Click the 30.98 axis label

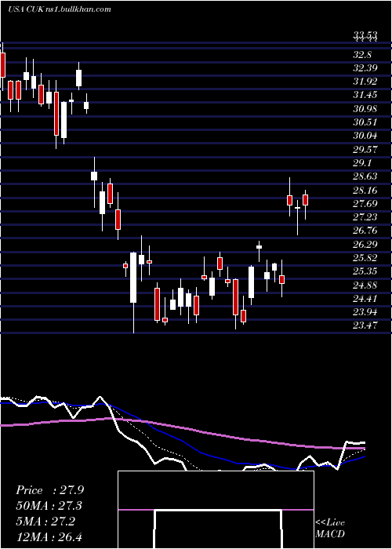click(365, 109)
